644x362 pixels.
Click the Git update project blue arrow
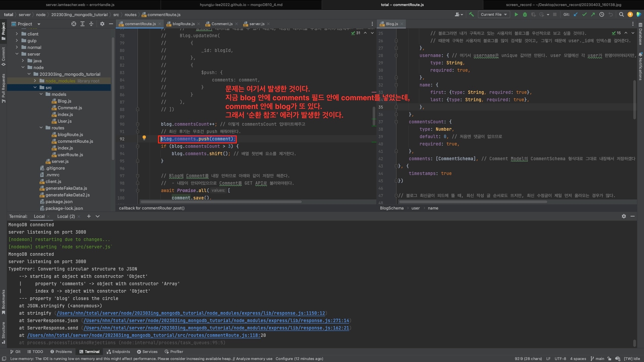576,14
